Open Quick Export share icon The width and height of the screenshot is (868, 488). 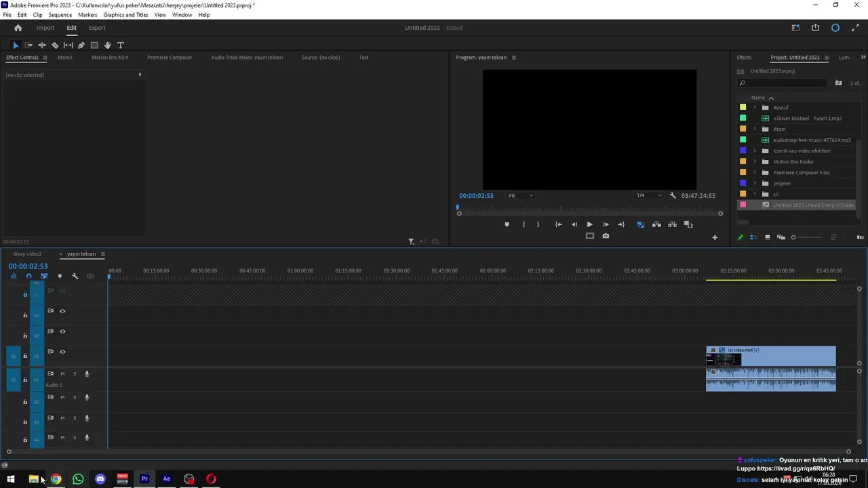[x=815, y=28]
